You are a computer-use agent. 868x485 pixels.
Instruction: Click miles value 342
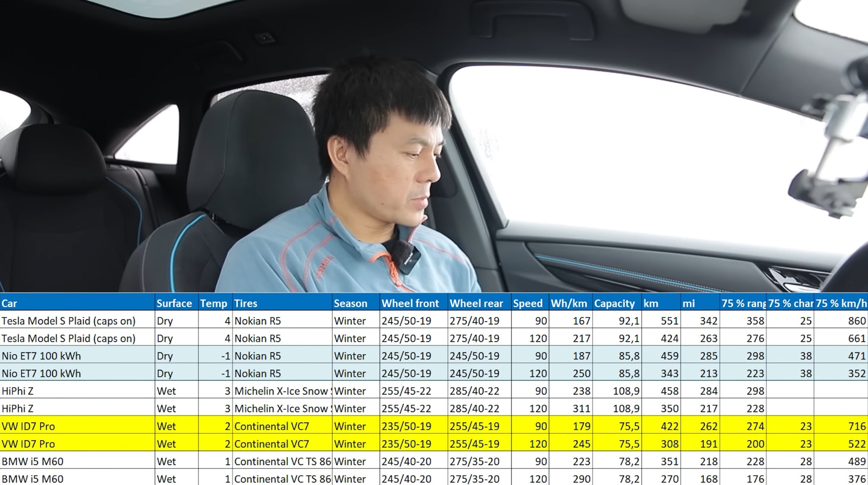point(708,321)
